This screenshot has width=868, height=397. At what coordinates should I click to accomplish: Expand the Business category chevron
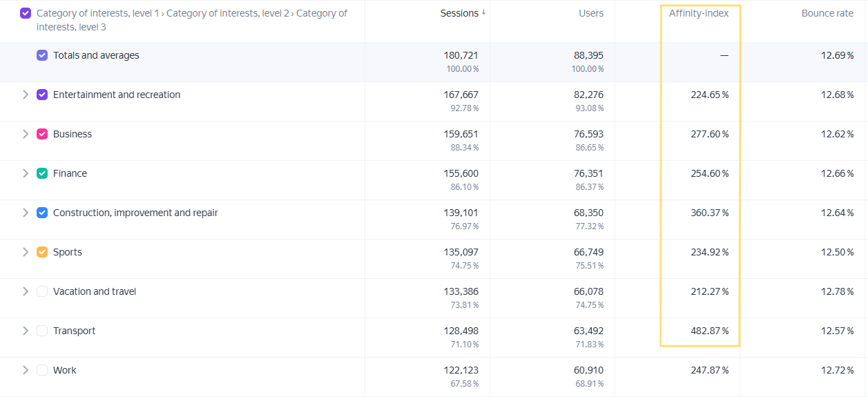pyautogui.click(x=26, y=134)
